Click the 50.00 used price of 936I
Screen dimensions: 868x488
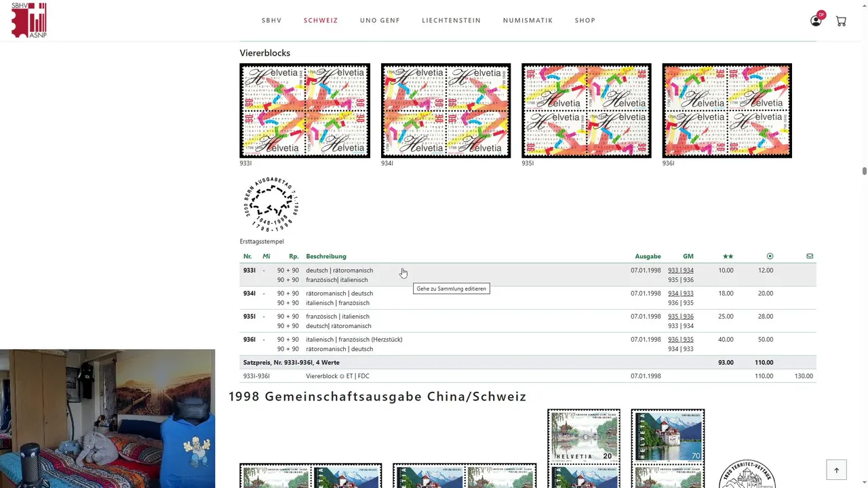tap(766, 340)
